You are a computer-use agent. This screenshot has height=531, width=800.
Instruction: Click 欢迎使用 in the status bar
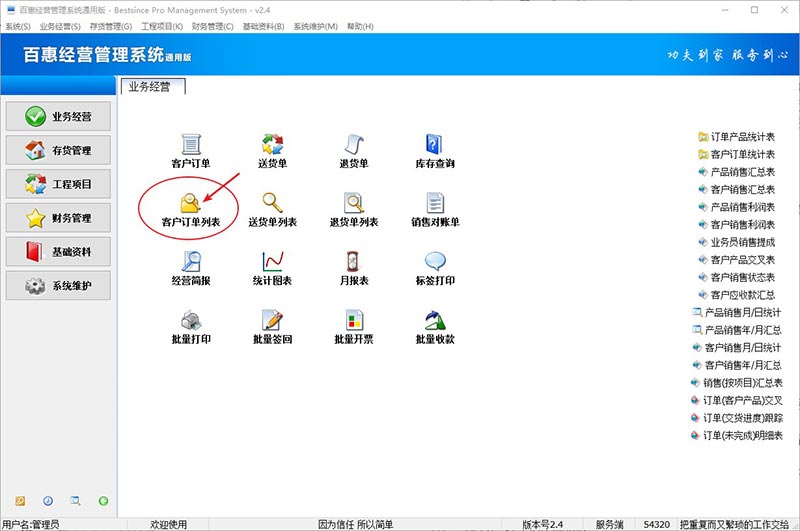[168, 524]
